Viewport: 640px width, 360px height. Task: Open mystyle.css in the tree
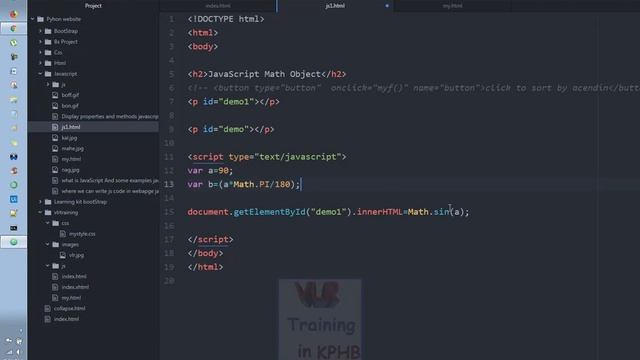point(82,234)
